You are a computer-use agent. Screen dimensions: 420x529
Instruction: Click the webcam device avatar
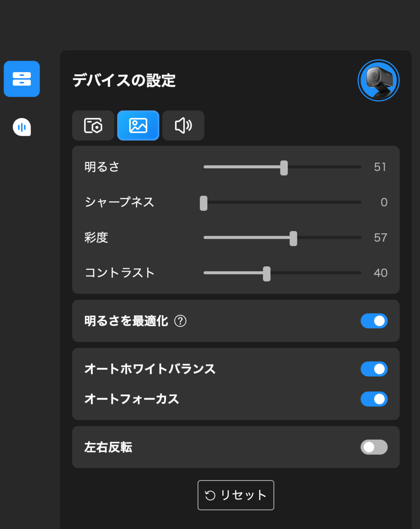coord(379,81)
